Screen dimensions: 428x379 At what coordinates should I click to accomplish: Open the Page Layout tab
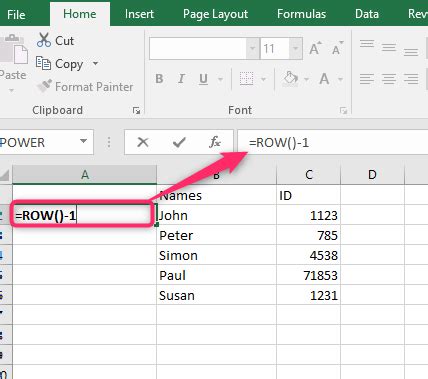tap(215, 14)
